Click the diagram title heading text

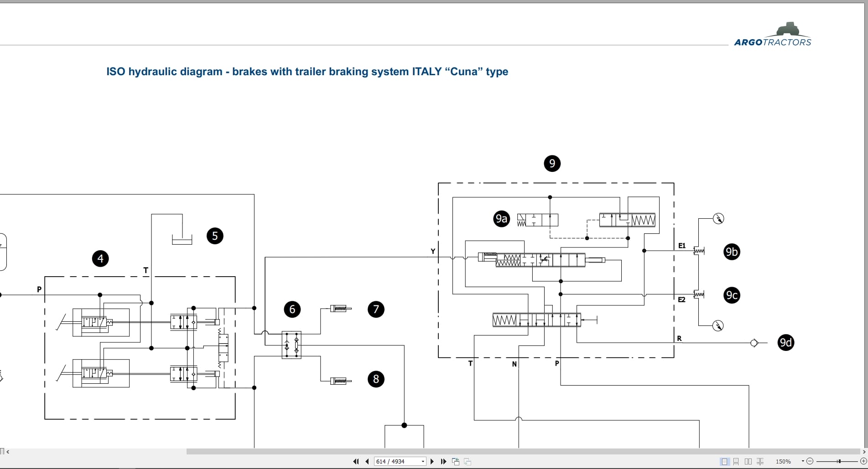[x=307, y=72]
